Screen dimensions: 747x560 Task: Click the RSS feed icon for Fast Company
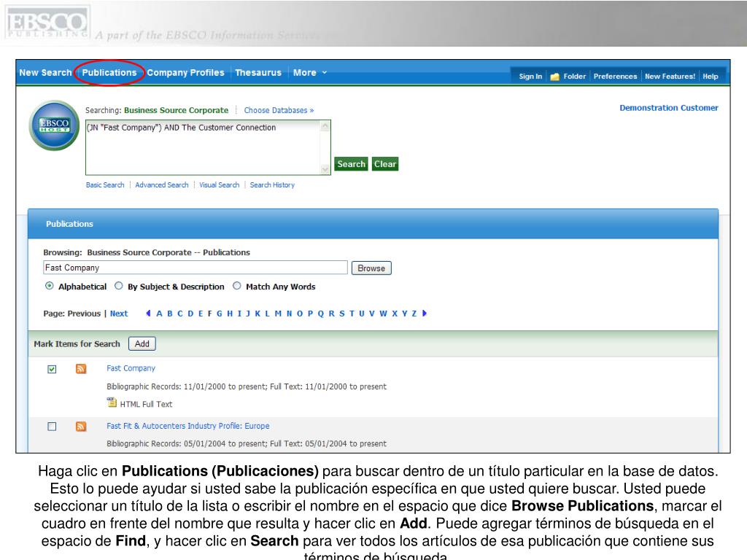(x=81, y=369)
